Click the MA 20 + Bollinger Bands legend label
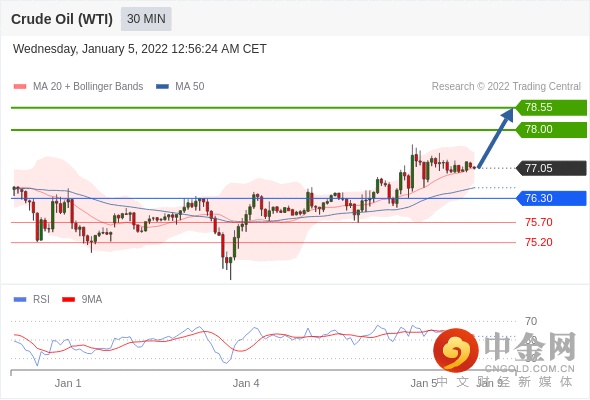Viewport: 590px width, 400px height. click(88, 87)
